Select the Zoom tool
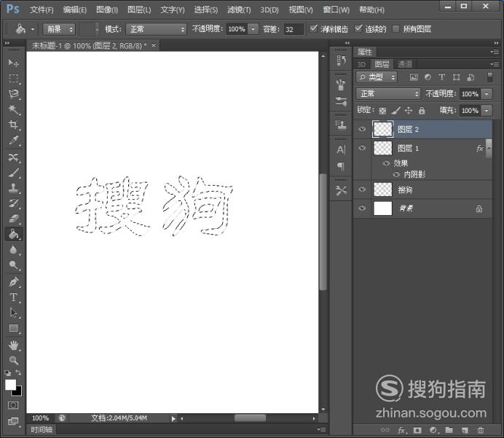This screenshot has width=504, height=438. point(13,360)
